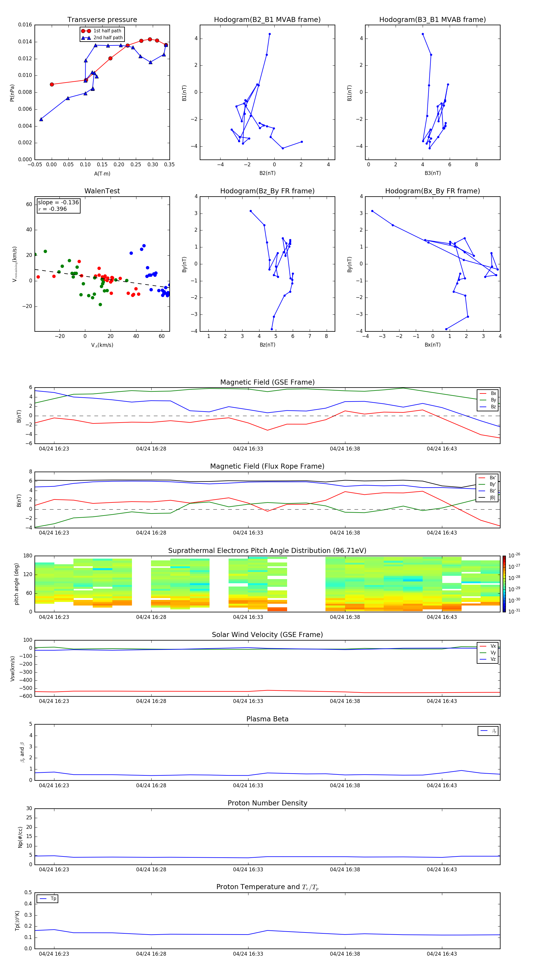Click '|B|' in the Flux Rope legend

click(492, 498)
